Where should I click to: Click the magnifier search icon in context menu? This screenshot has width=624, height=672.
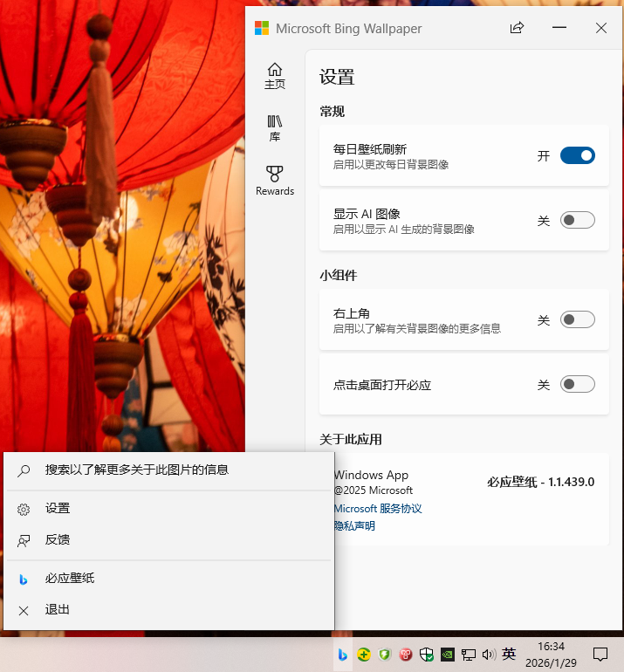(x=24, y=471)
